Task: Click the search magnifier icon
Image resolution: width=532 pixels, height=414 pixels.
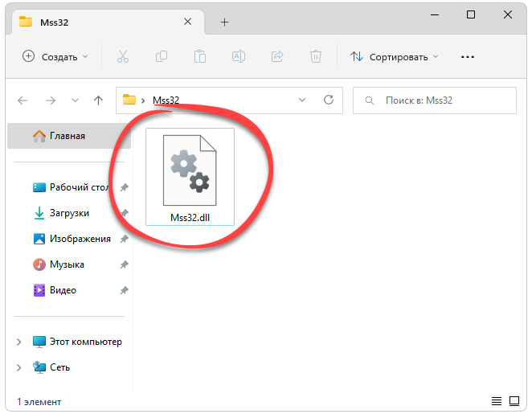Action: pos(370,100)
